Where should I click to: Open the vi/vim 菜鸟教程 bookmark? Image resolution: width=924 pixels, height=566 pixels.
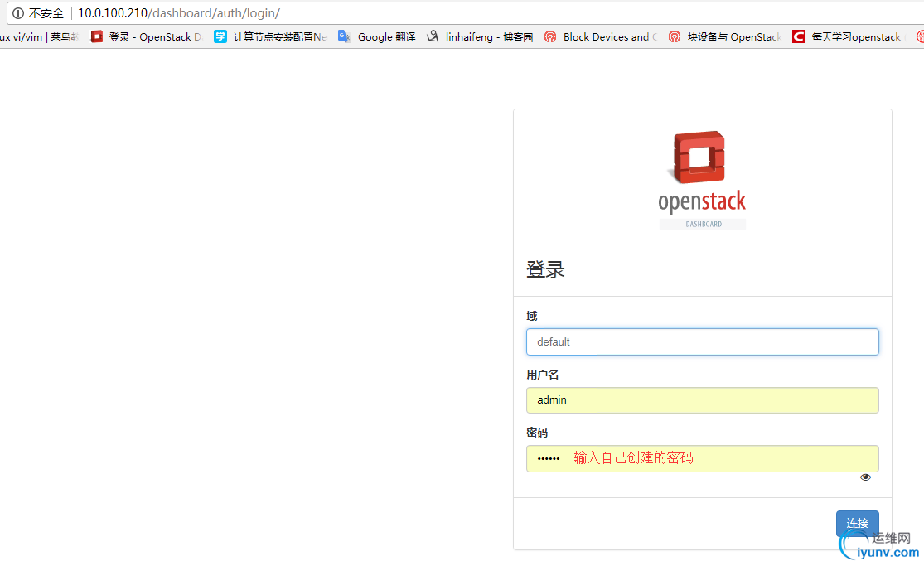[39, 37]
